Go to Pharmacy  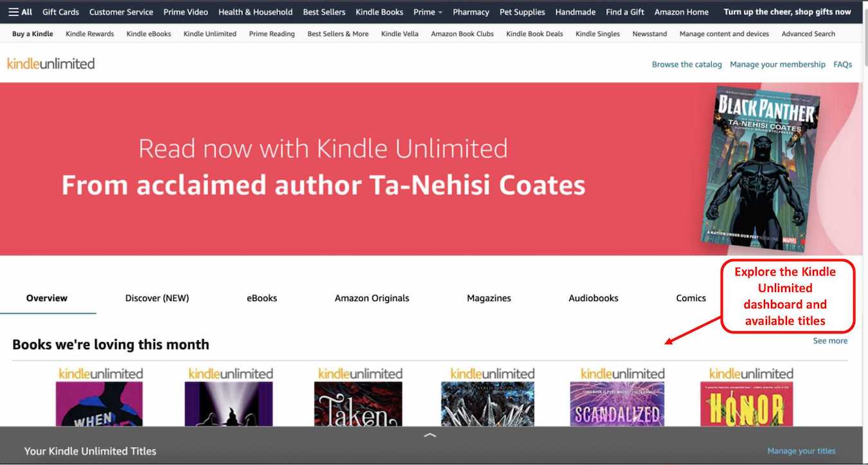[471, 12]
